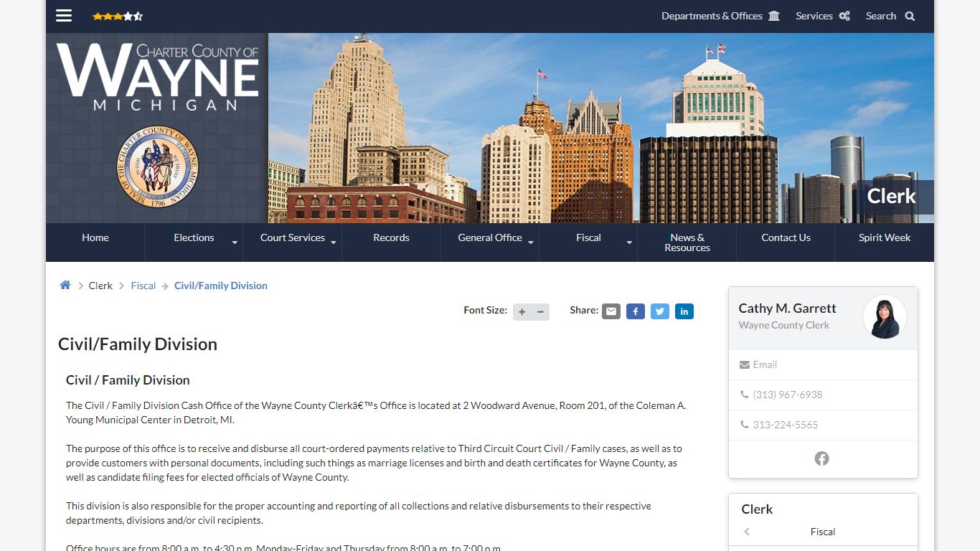
Task: Click Civil/Family Division breadcrumb link
Action: point(221,286)
